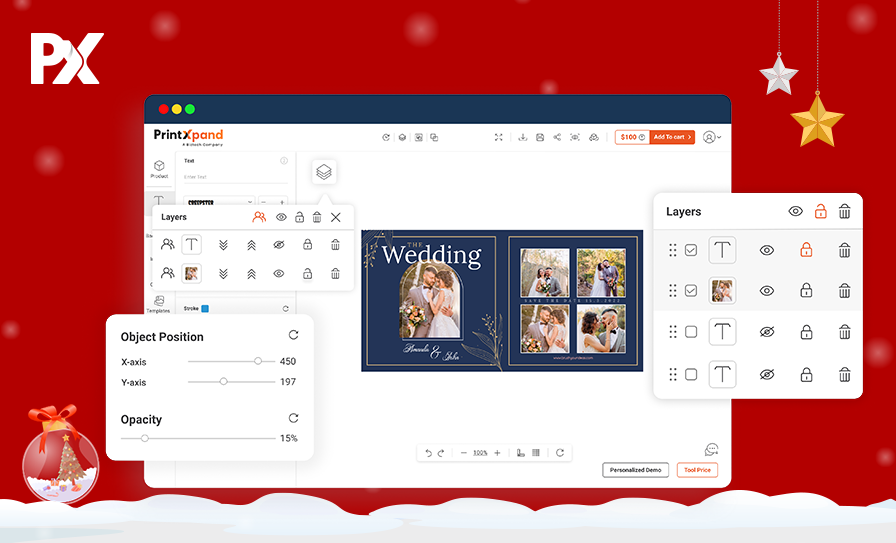Open the layers stack icon above the canvas
The width and height of the screenshot is (896, 543).
coord(324,172)
